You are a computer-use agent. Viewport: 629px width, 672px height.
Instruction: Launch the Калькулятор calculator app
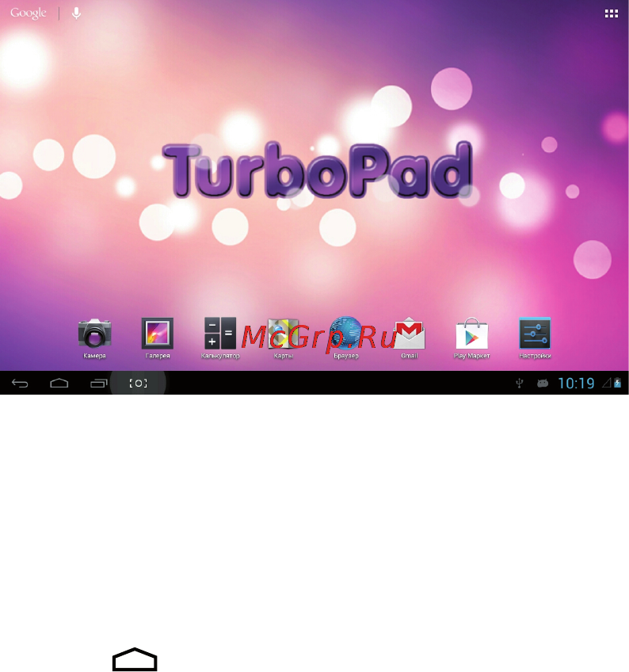coord(220,338)
